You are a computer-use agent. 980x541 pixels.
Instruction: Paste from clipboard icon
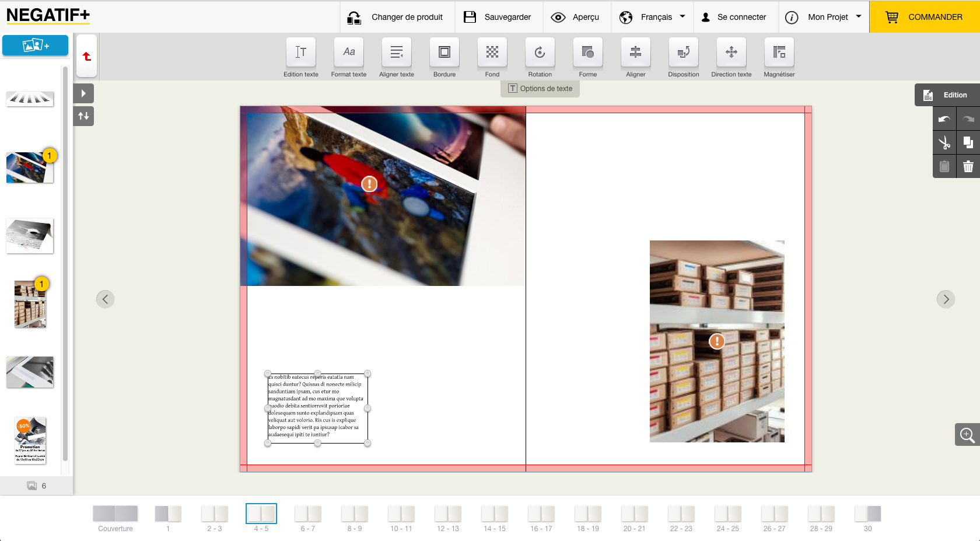point(944,166)
